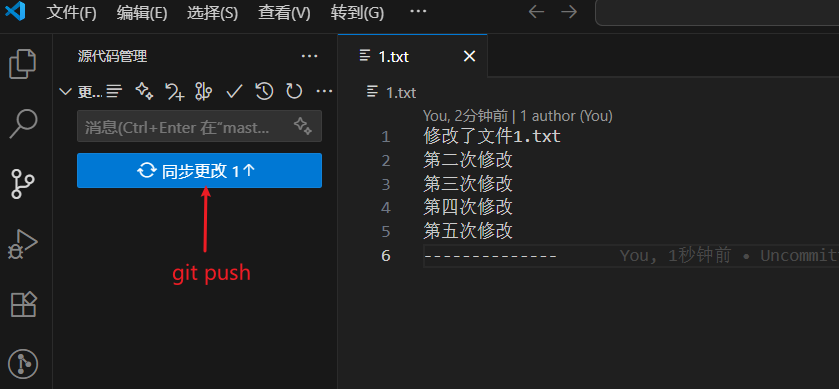The image size is (839, 389).
Task: Click line 第四次修改
Action: (x=468, y=208)
